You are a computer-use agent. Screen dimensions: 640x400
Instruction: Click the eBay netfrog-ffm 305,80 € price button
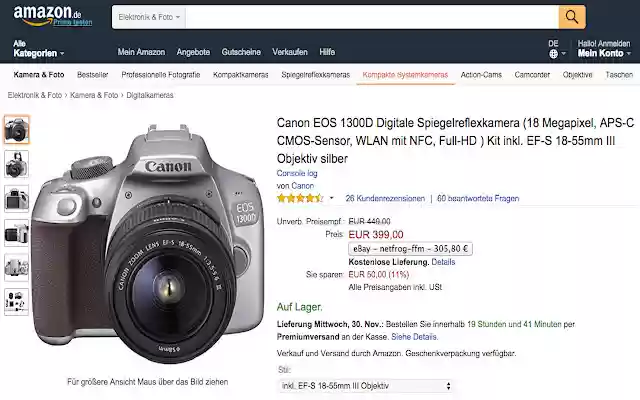coord(410,249)
